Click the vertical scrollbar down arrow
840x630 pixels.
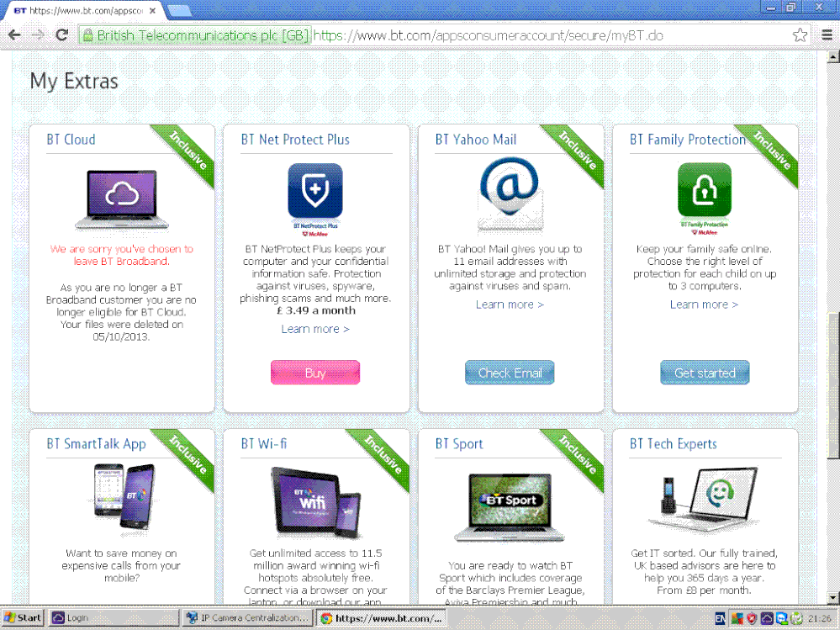tap(833, 597)
